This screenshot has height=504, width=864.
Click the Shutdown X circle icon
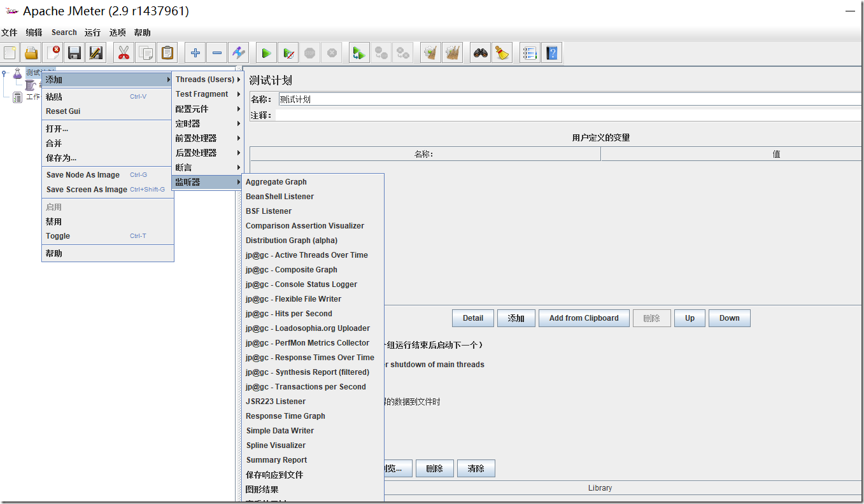[332, 53]
